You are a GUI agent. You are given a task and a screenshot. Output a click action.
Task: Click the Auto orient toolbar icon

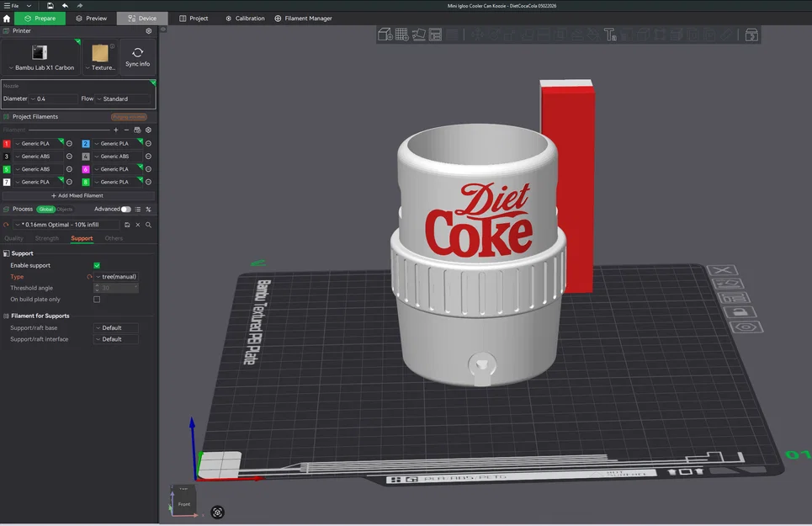418,35
